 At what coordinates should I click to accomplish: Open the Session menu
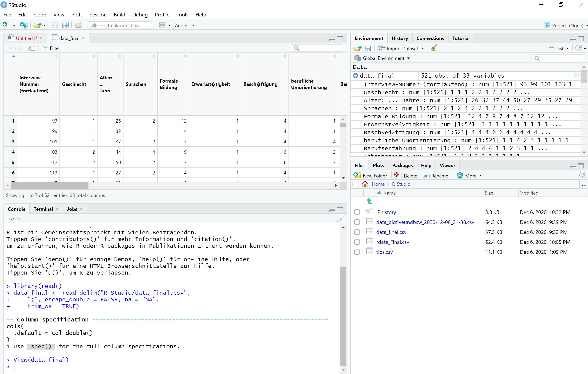click(x=98, y=15)
